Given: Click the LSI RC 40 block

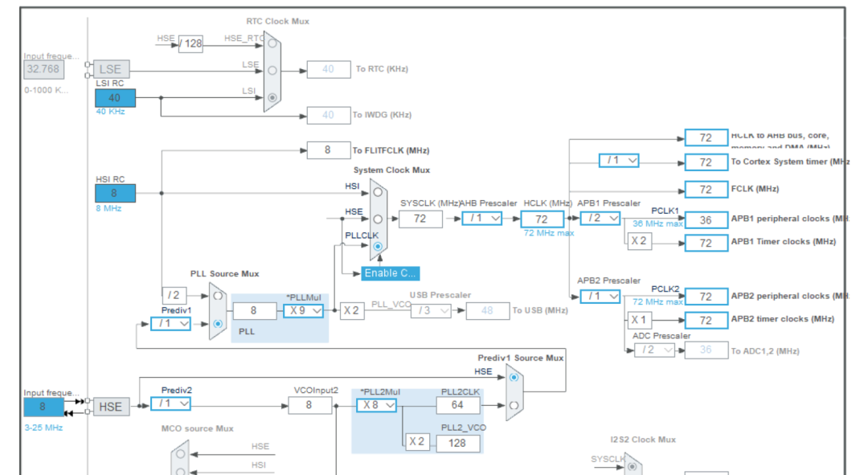Looking at the screenshot, I should tap(115, 98).
